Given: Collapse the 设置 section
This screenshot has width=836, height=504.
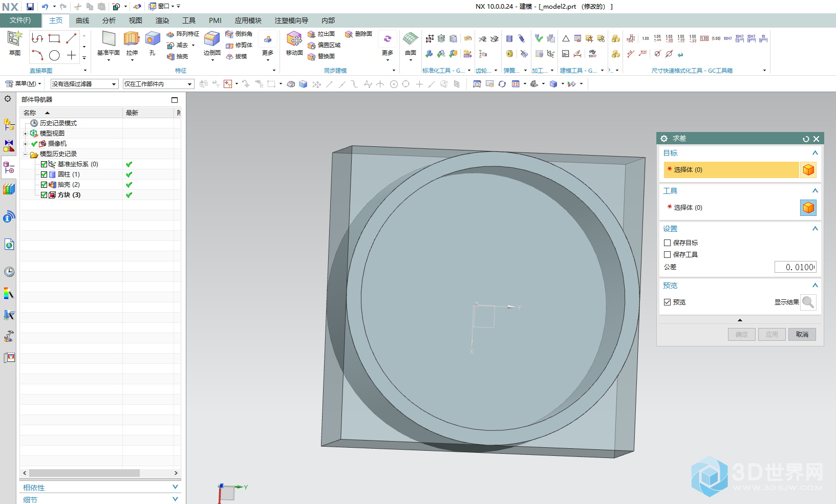Looking at the screenshot, I should [x=815, y=229].
